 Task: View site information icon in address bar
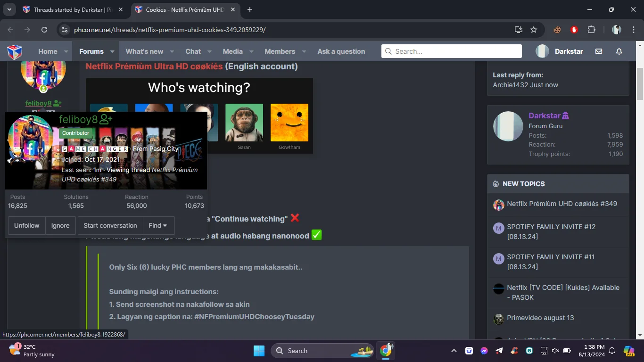coord(65,30)
